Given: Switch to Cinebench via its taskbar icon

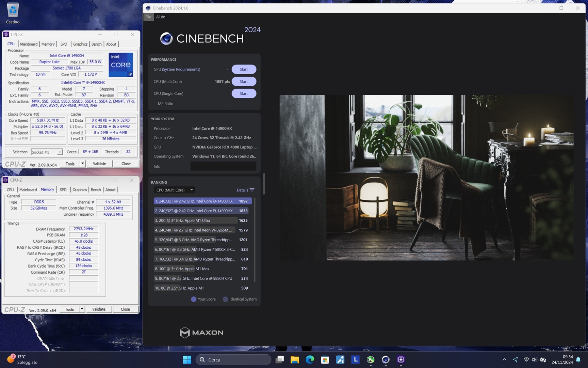Looking at the screenshot, I should click(386, 359).
